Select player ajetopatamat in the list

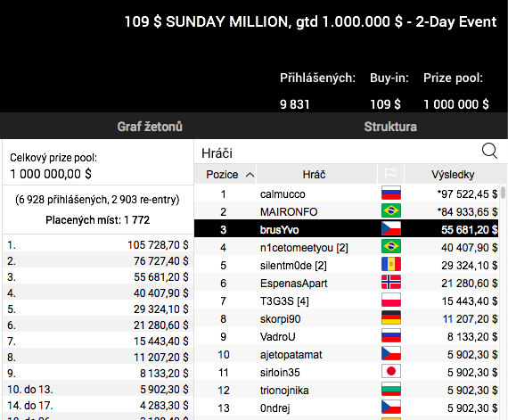[x=346, y=355]
